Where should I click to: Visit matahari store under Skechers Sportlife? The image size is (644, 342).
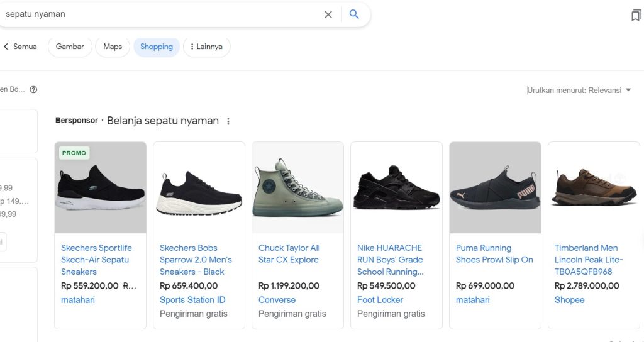tap(78, 300)
